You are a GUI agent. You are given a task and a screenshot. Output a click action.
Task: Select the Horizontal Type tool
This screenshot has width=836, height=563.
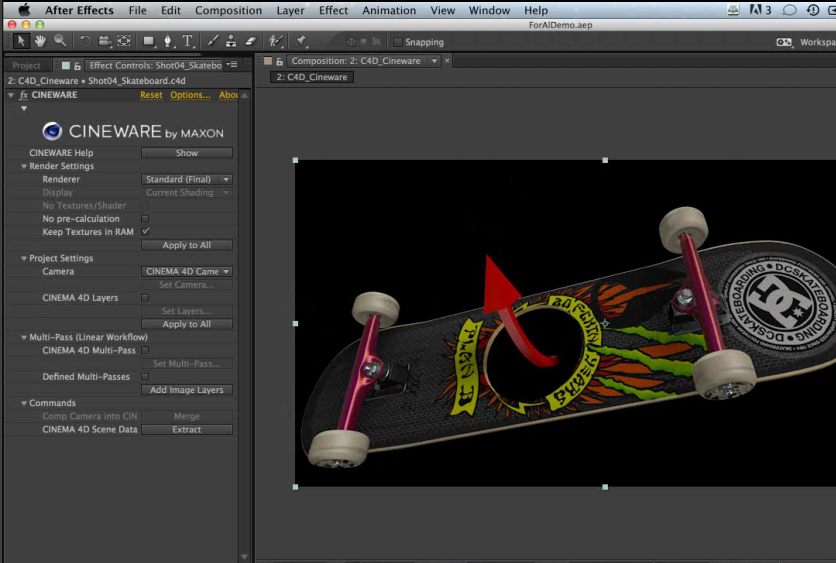(x=187, y=41)
